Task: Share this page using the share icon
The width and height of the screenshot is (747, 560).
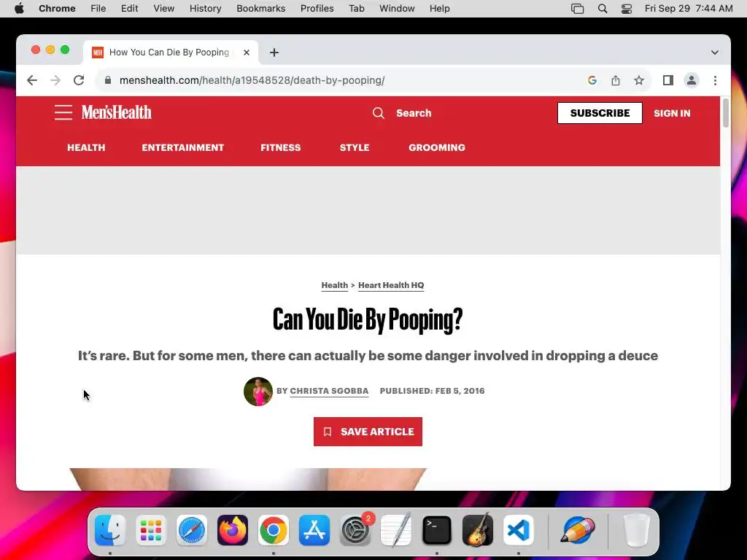Action: coord(616,80)
